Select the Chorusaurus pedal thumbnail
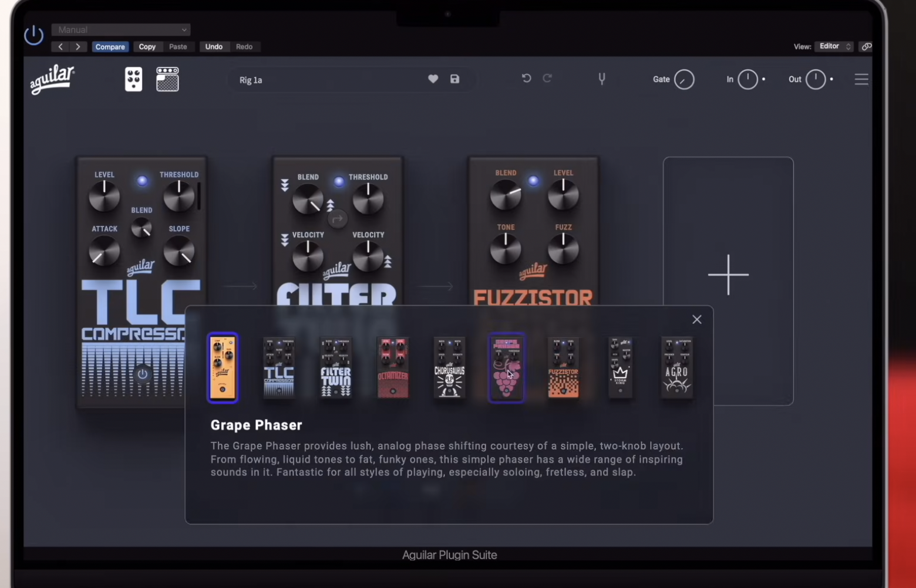 tap(449, 367)
